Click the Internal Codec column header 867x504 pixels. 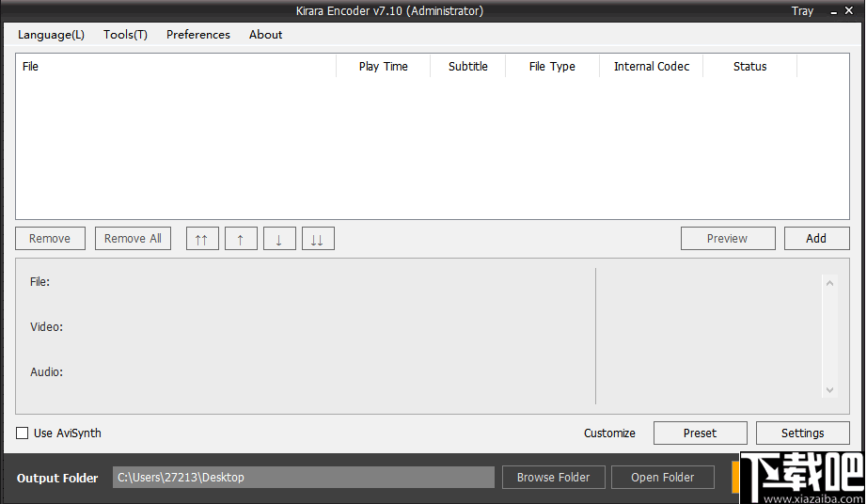tap(652, 67)
